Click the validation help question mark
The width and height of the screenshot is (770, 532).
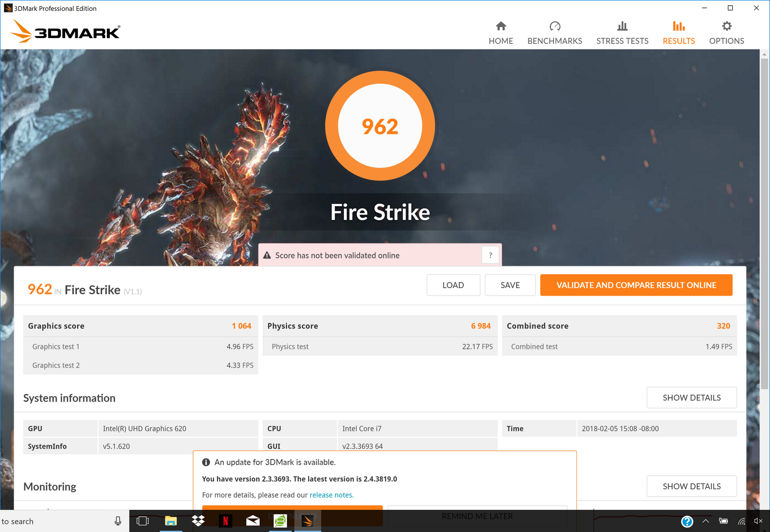pyautogui.click(x=490, y=255)
